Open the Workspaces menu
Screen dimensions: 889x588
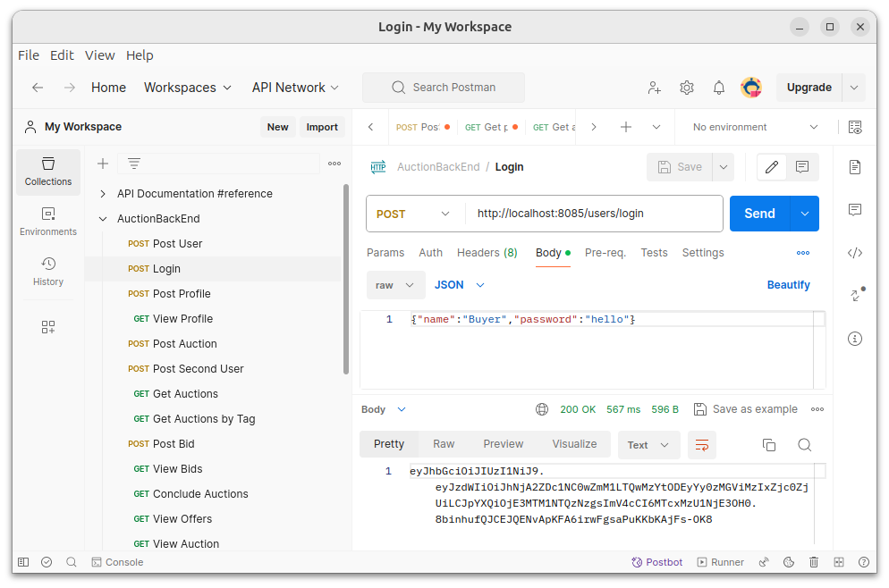pos(188,88)
